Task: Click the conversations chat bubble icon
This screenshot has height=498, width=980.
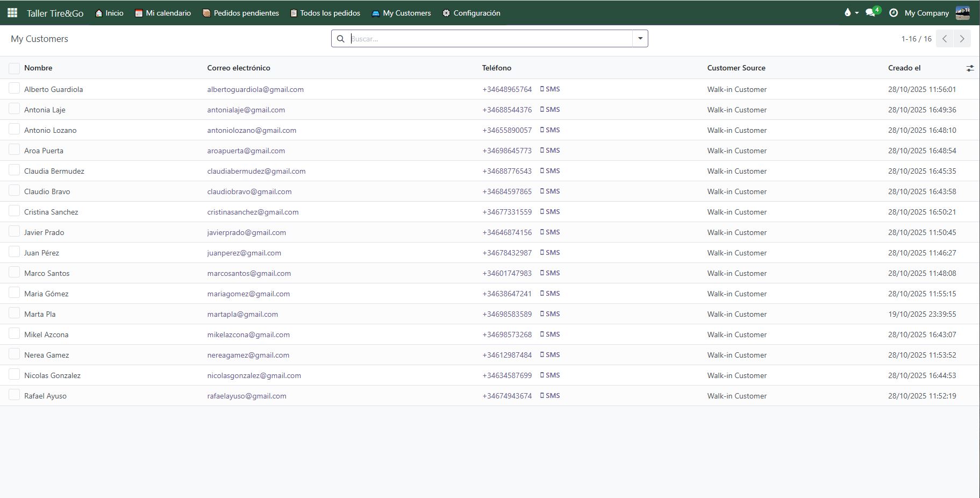Action: point(870,13)
